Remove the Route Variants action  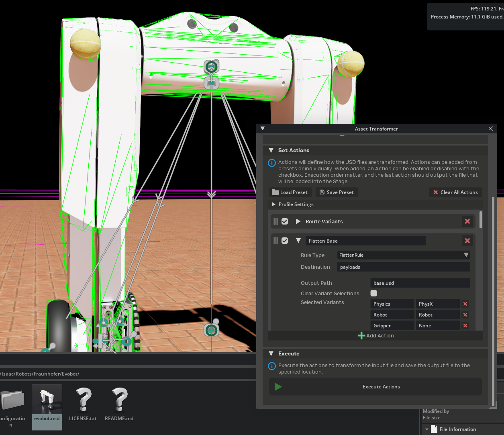467,221
